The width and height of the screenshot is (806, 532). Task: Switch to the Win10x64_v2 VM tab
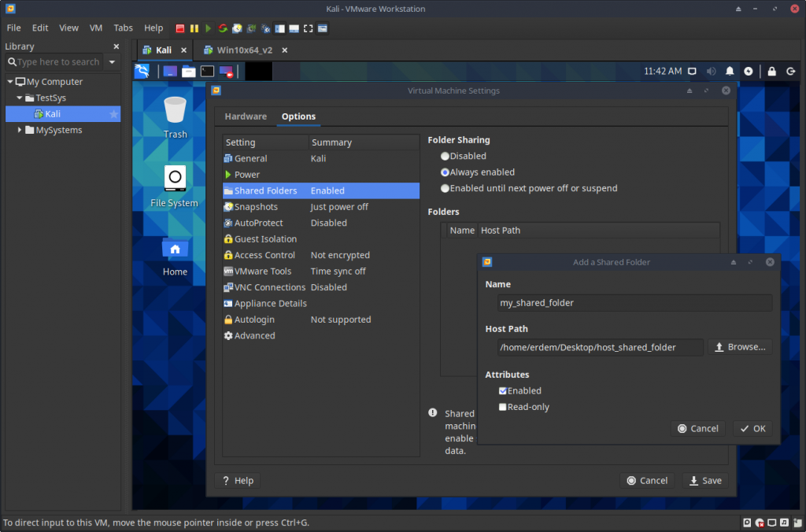[x=244, y=50]
